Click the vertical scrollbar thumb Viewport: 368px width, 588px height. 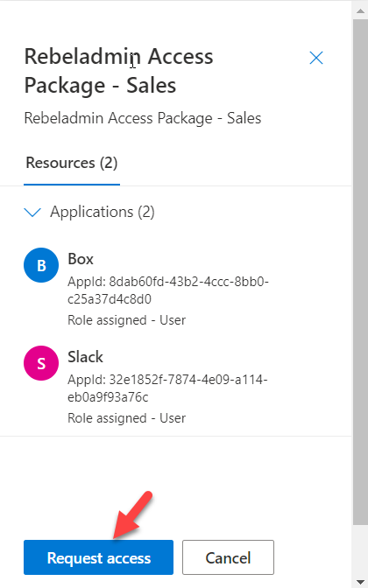[360, 272]
